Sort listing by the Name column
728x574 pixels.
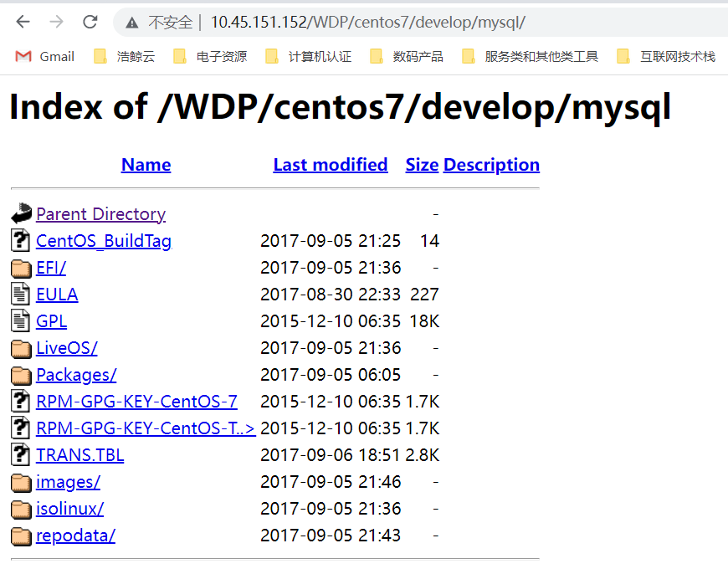[x=146, y=165]
